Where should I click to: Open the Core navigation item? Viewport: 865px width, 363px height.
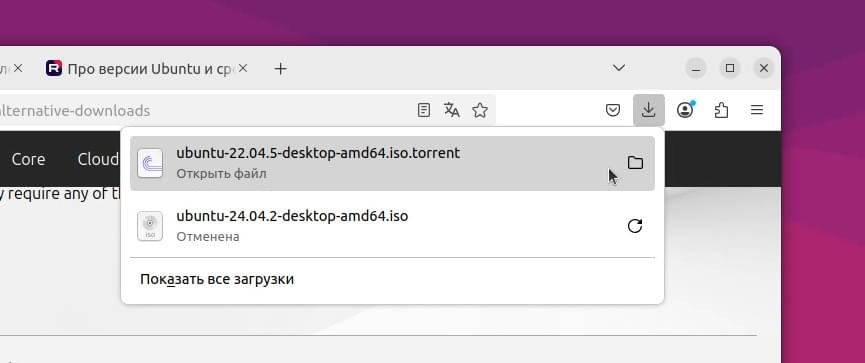[28, 159]
